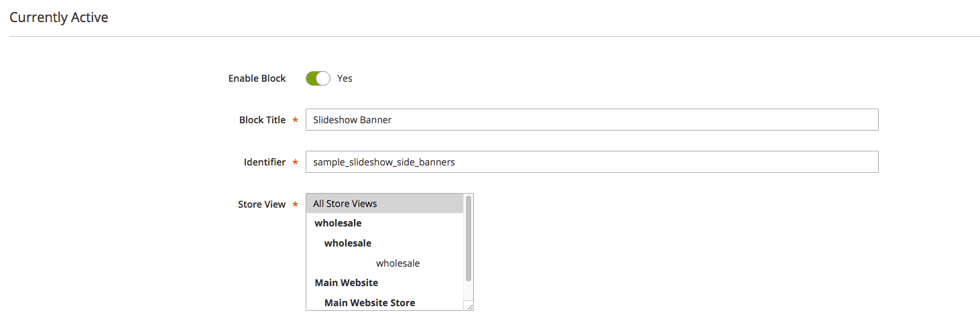Screen dimensions: 980x331
Task: Click the required asterisk next to Store View
Action: pyautogui.click(x=295, y=205)
